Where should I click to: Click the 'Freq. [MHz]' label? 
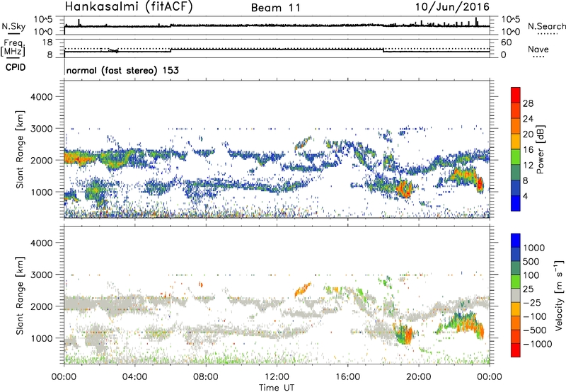13,47
